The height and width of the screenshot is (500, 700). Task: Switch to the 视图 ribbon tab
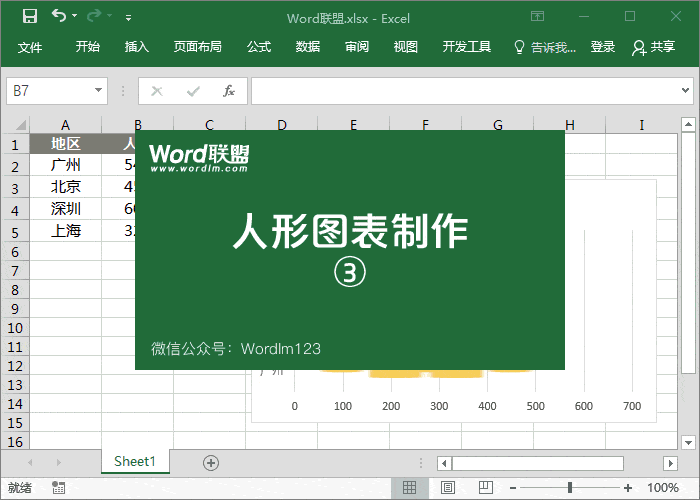coord(405,46)
